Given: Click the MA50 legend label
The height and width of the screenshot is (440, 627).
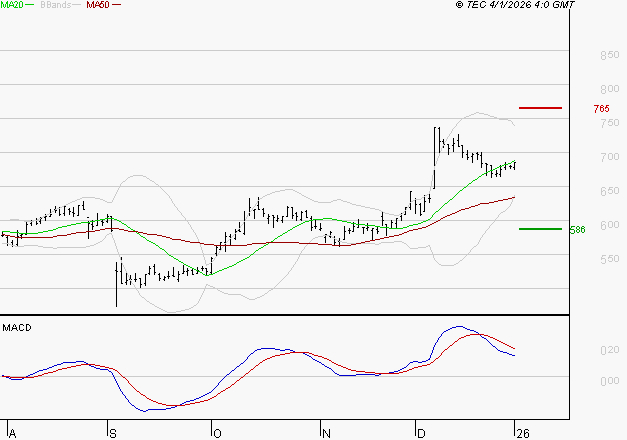Looking at the screenshot, I should [x=98, y=5].
